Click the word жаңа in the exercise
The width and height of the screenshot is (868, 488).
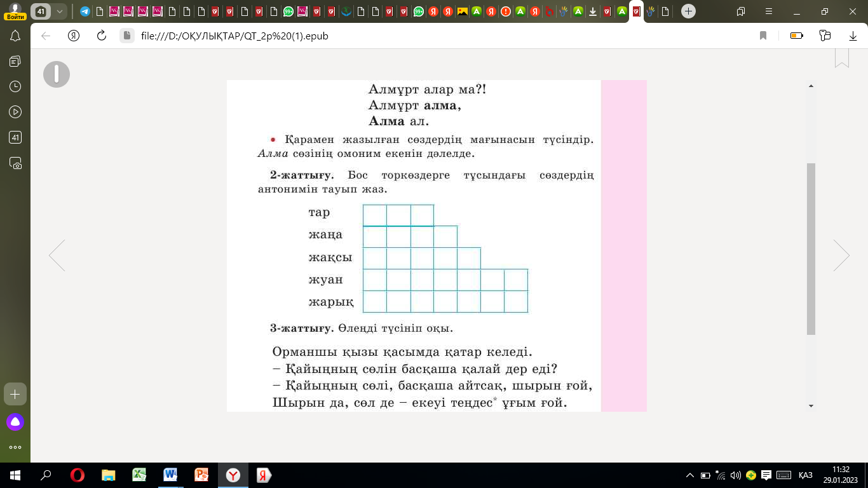325,235
